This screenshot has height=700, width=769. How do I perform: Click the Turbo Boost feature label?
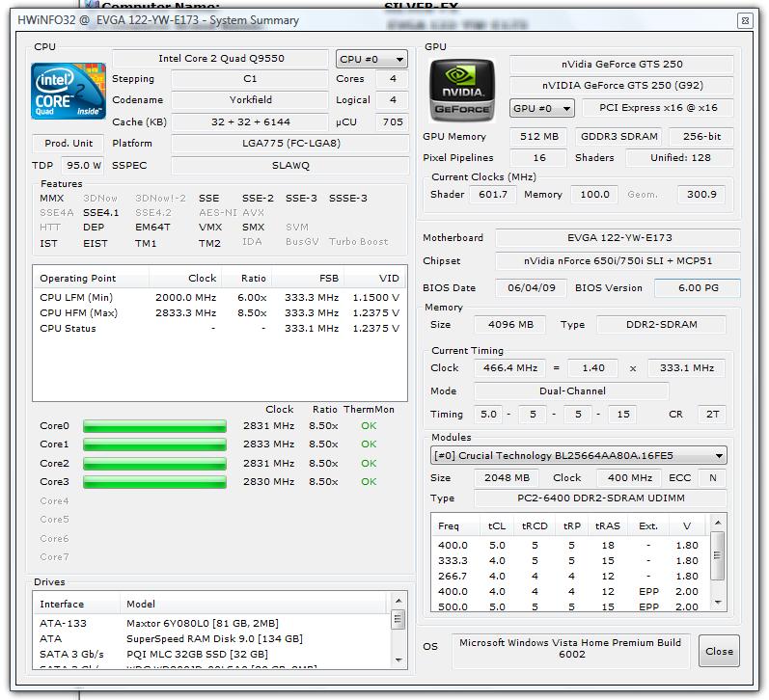[359, 242]
